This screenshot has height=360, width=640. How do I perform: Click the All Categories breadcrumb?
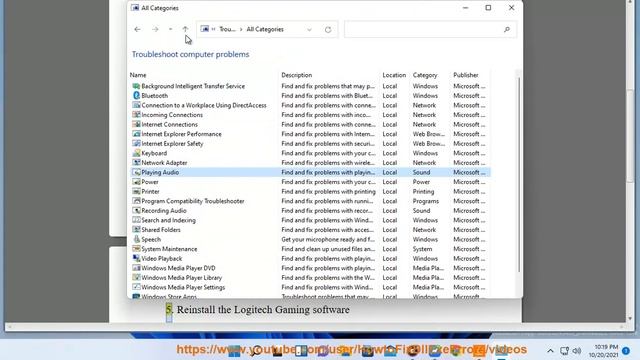[265, 29]
